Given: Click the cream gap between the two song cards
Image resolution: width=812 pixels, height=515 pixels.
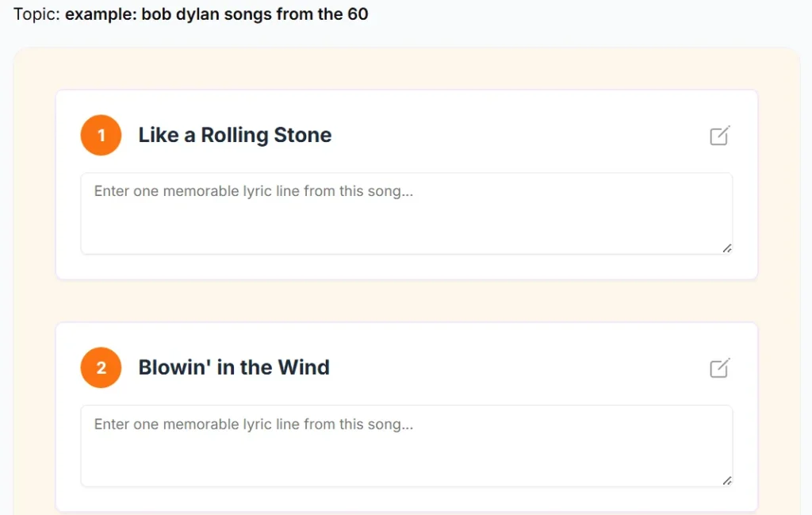Looking at the screenshot, I should pos(406,301).
